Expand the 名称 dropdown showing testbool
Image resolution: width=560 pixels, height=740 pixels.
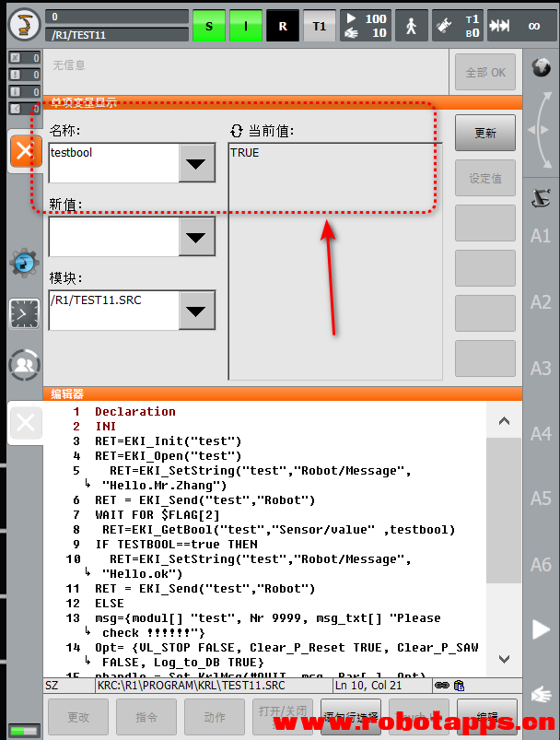195,164
